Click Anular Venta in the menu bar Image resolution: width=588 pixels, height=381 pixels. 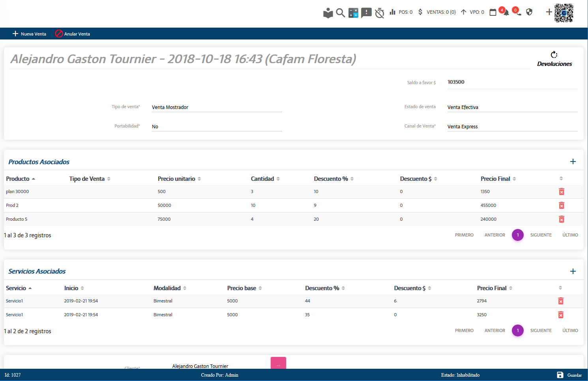click(73, 34)
